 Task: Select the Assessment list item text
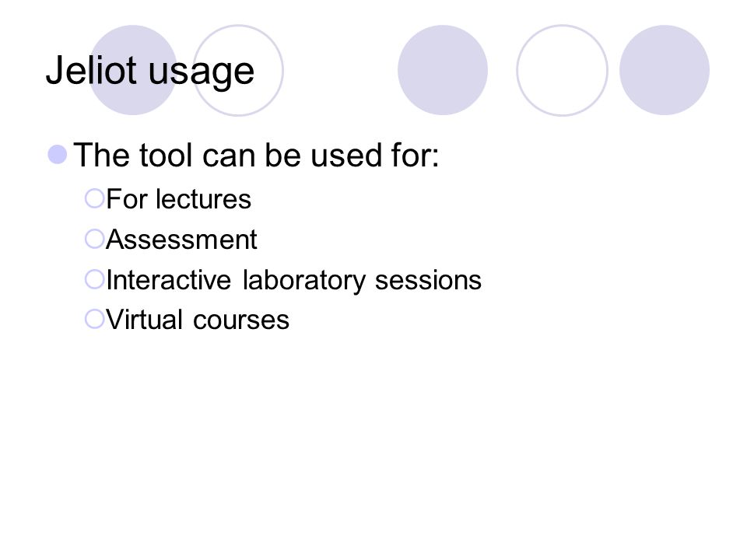(181, 239)
